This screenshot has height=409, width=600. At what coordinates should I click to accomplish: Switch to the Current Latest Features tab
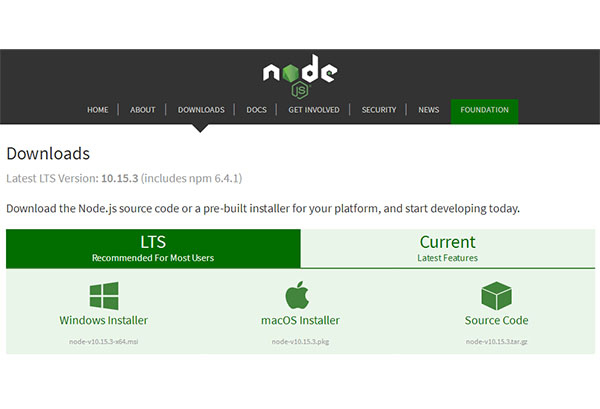(x=448, y=248)
